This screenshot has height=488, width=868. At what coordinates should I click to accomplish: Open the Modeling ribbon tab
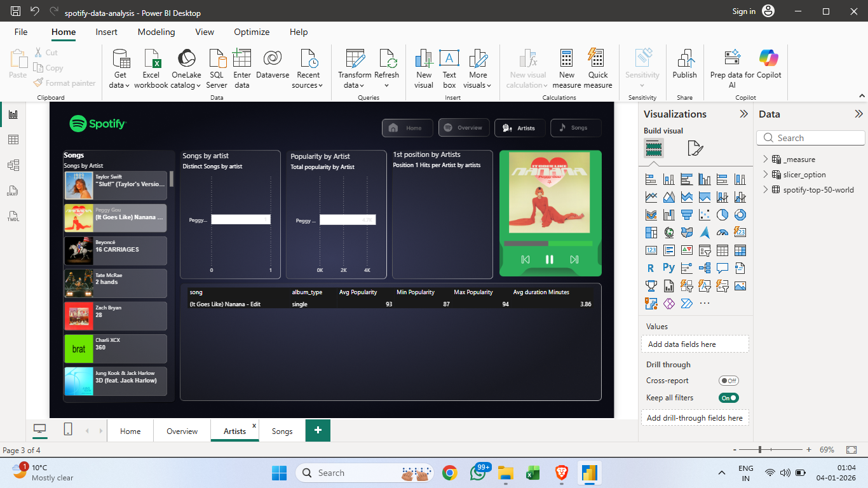tap(156, 32)
